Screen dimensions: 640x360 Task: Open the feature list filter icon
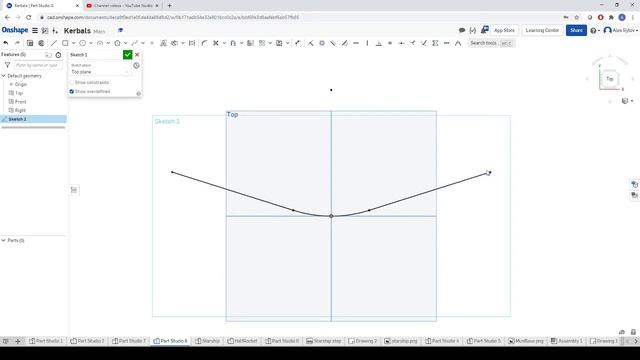tap(7, 65)
